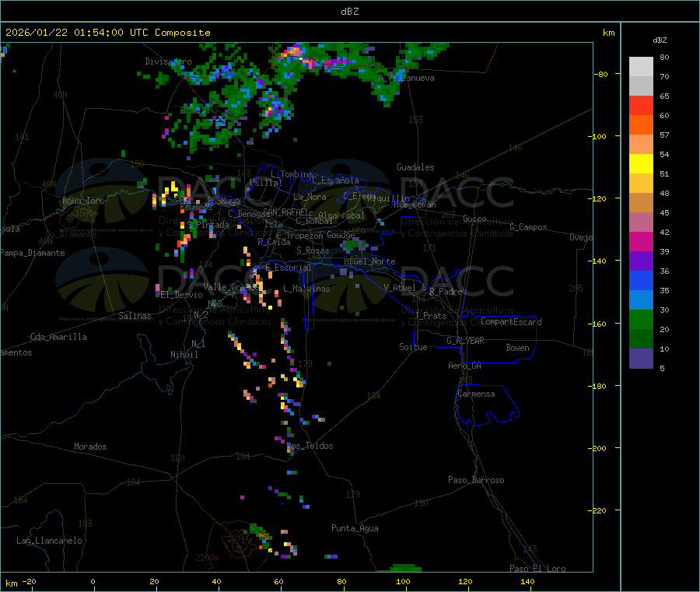Screen dimensions: 700x592
Task: Click the magenta 39–42 dBZ legend swatch
Action: pyautogui.click(x=641, y=241)
